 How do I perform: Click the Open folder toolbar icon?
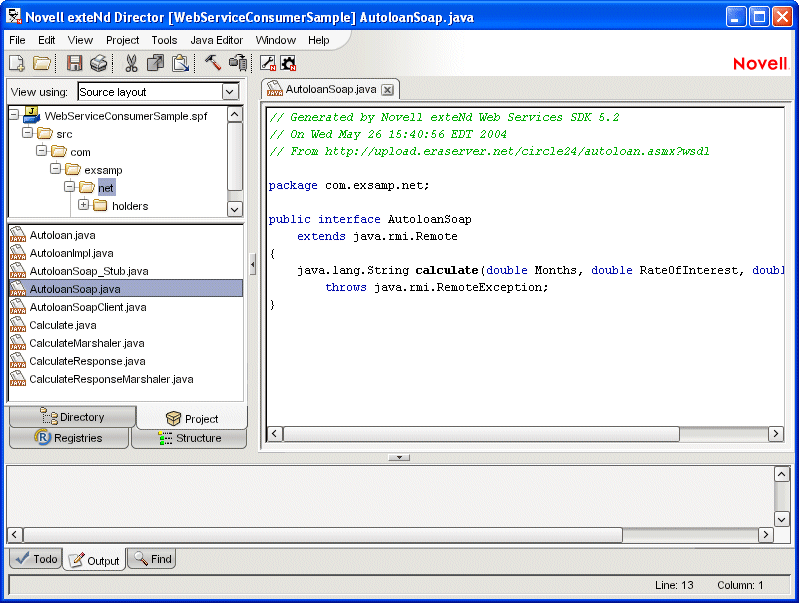(42, 63)
